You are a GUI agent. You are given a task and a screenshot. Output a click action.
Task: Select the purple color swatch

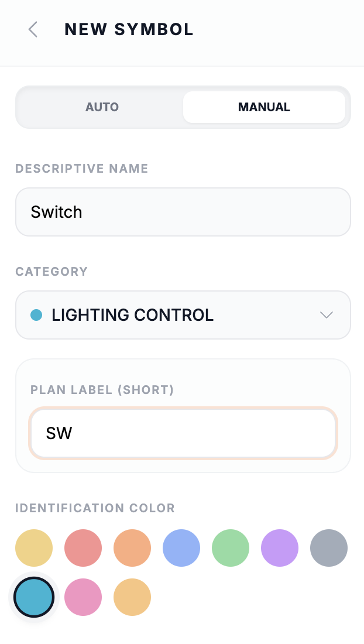[280, 548]
